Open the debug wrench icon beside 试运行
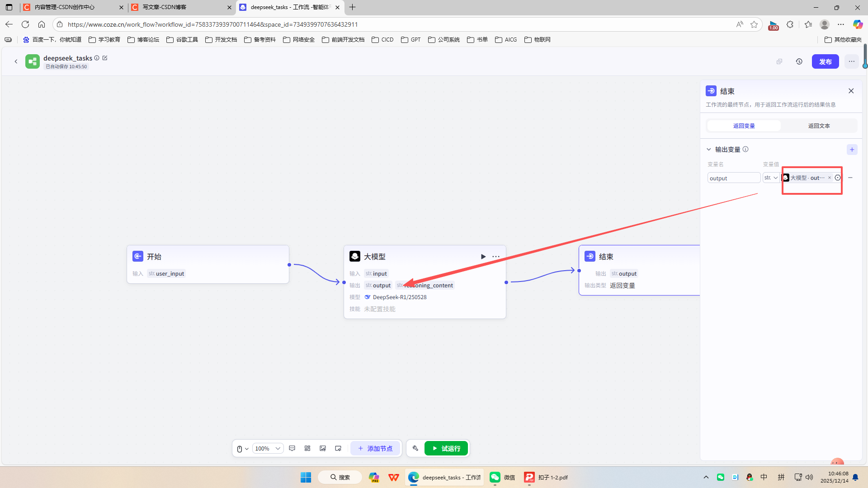 click(415, 448)
